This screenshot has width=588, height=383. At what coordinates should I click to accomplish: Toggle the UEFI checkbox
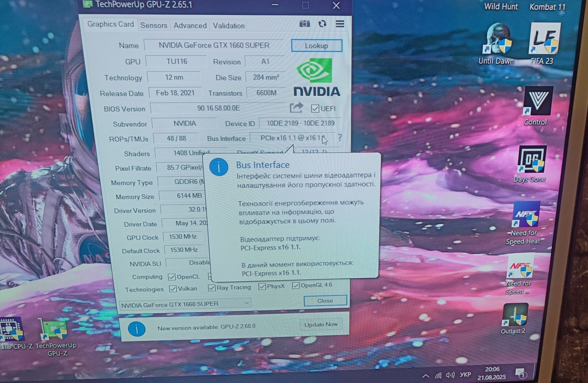[x=315, y=108]
